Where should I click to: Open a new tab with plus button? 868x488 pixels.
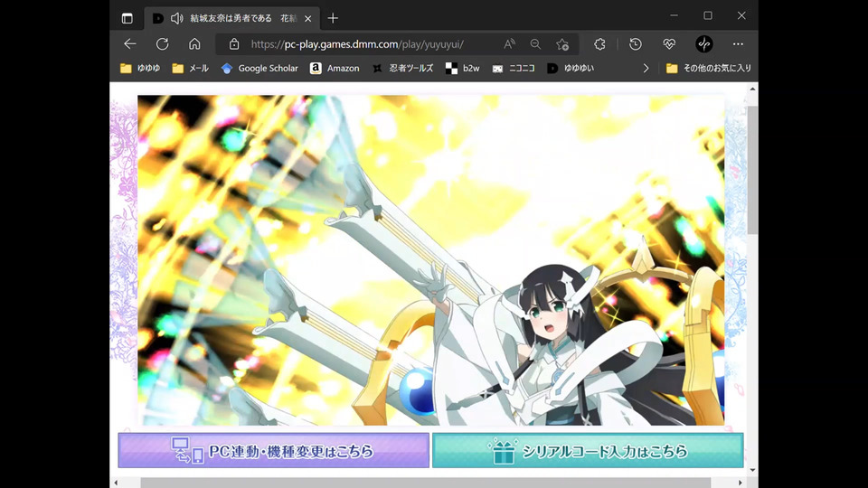pos(333,18)
